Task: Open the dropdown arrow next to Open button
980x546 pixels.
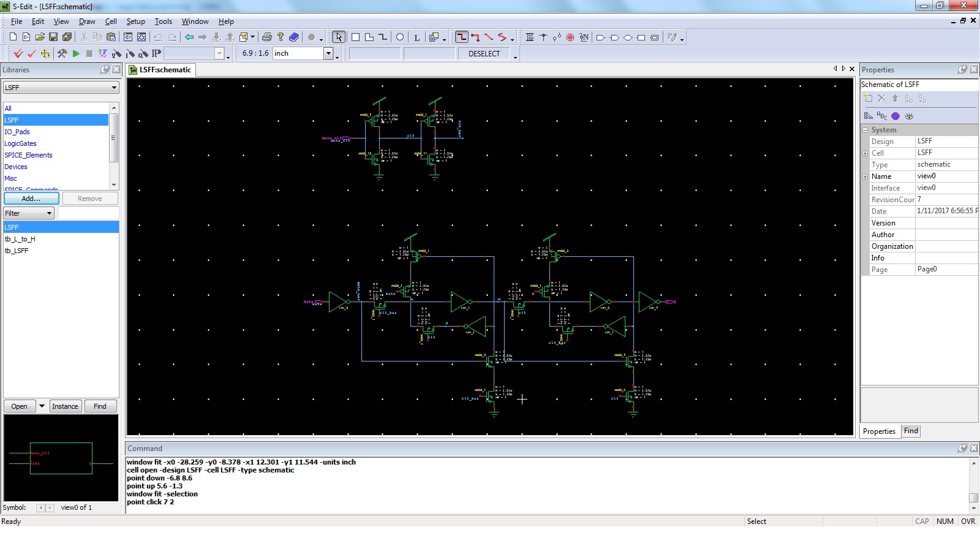Action: pos(42,406)
